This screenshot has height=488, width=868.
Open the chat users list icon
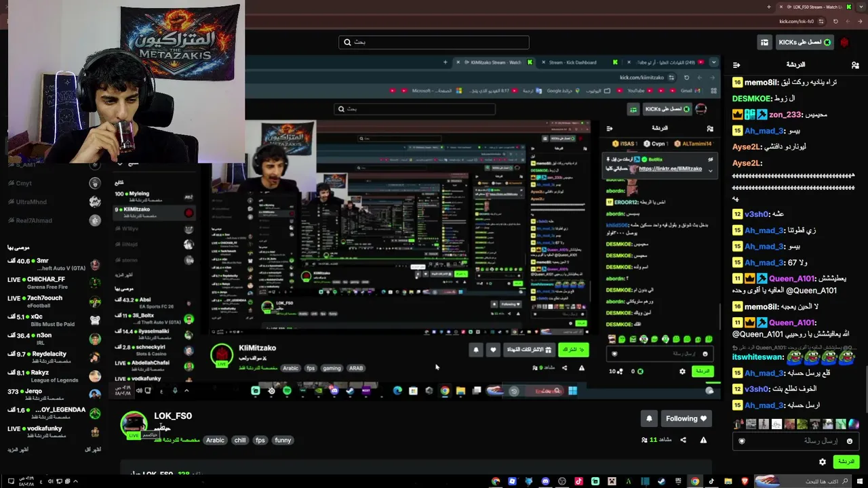click(x=855, y=65)
